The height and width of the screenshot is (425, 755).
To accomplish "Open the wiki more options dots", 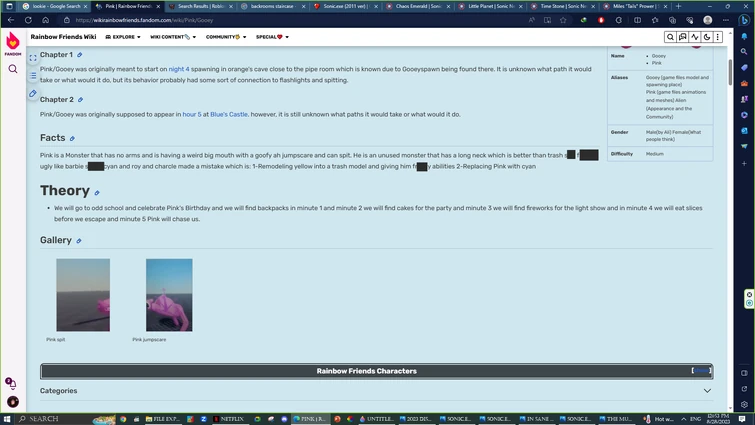I will point(717,37).
